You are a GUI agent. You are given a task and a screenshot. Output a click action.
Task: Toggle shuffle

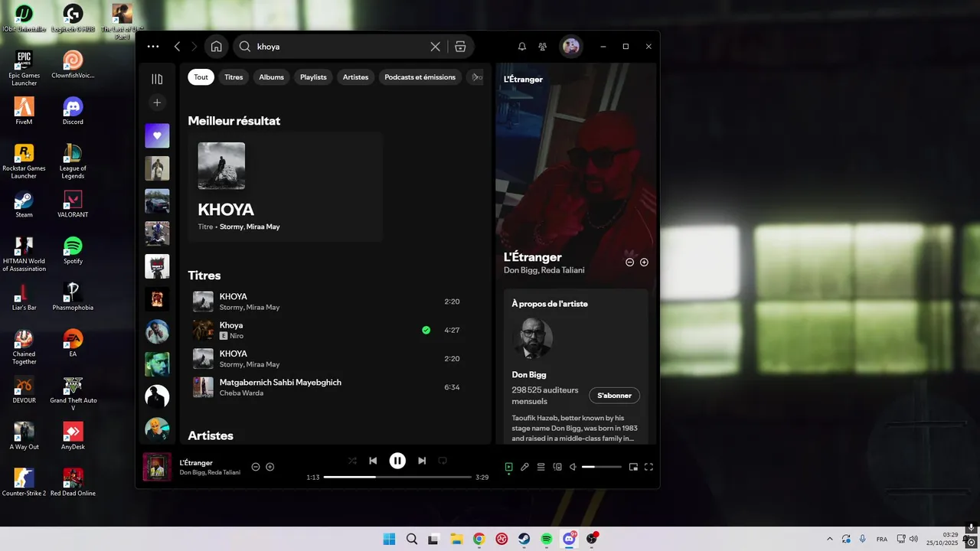(352, 461)
